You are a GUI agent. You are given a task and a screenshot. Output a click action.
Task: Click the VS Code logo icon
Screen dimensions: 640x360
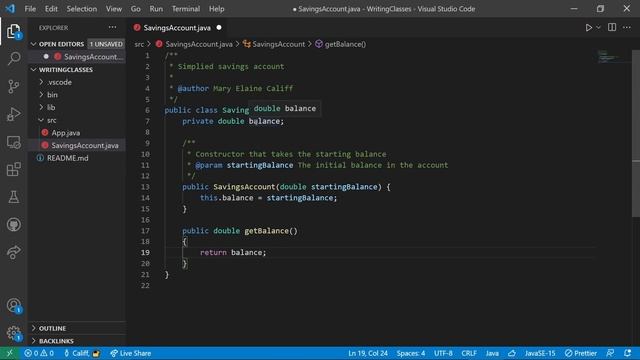tap(10, 9)
